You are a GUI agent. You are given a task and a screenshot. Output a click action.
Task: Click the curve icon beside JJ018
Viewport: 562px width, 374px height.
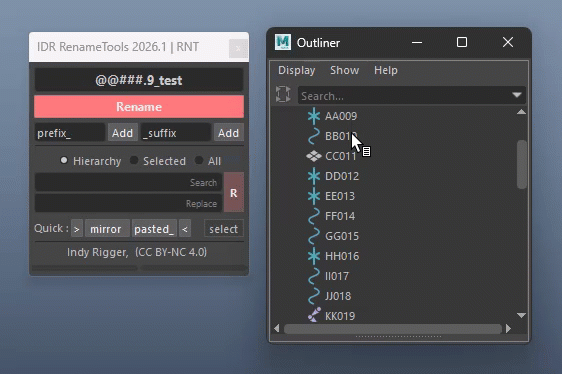[x=314, y=296]
